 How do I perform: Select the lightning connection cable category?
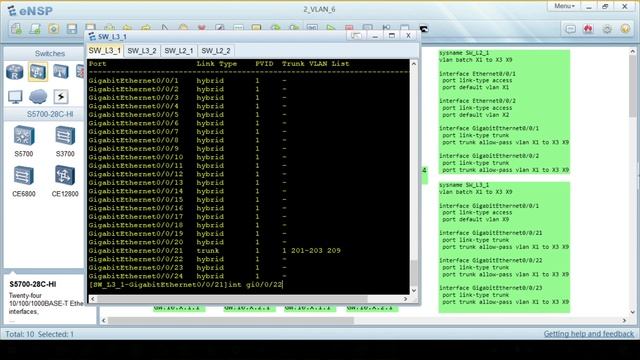click(x=61, y=97)
